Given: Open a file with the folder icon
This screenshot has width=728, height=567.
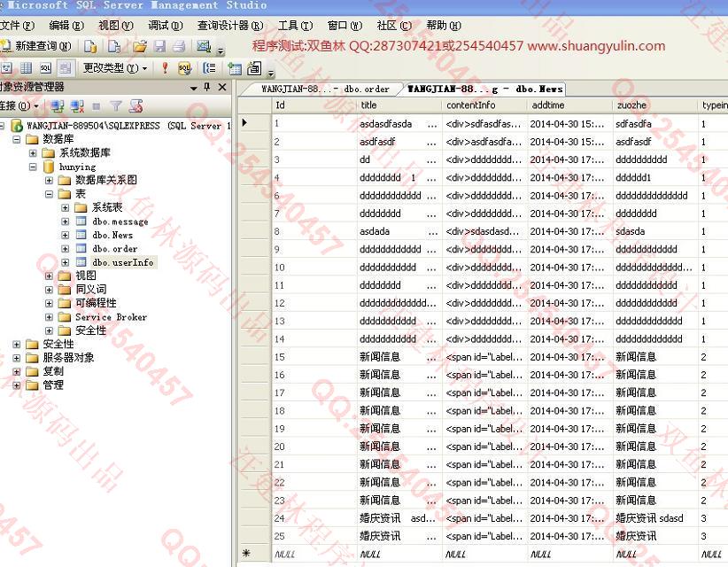Looking at the screenshot, I should (x=140, y=46).
